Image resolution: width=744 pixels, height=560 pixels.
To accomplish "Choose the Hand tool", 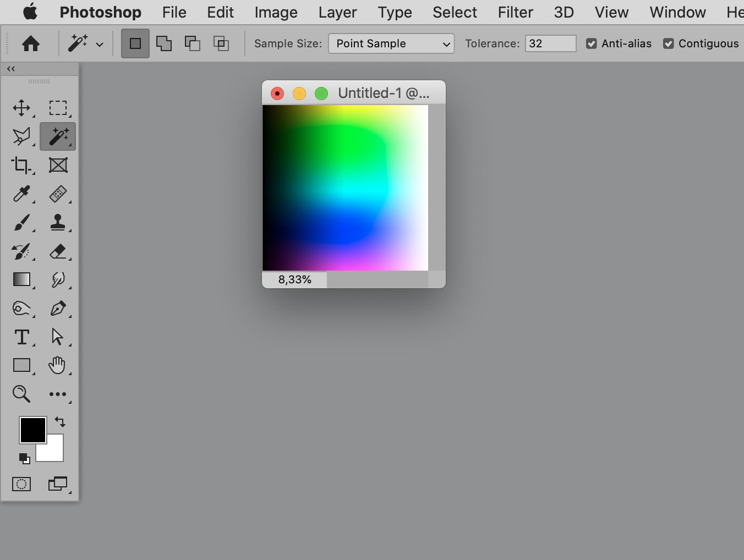I will tap(57, 365).
